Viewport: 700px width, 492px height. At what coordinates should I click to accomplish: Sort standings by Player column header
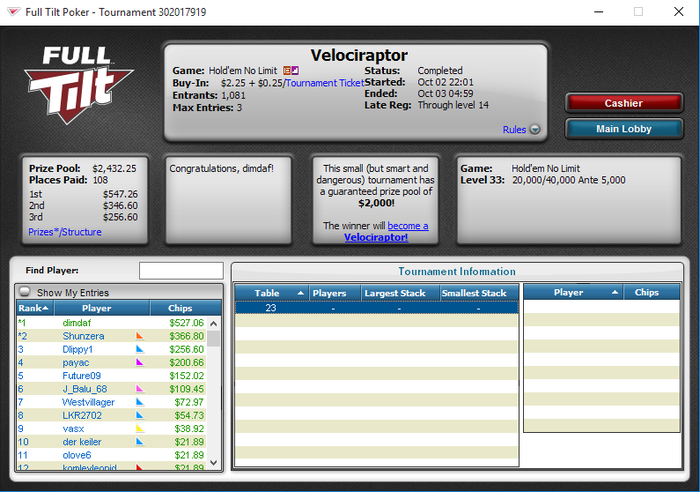pyautogui.click(x=101, y=308)
